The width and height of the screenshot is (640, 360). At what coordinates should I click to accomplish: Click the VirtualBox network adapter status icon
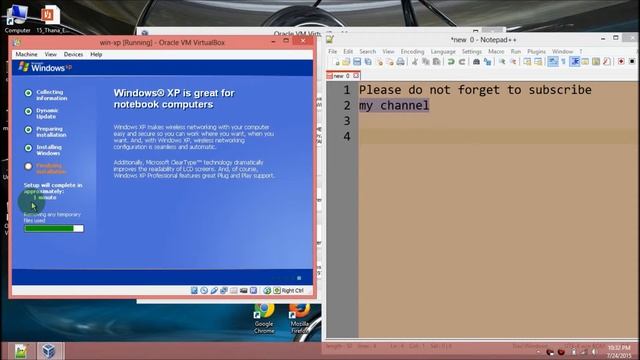224,290
